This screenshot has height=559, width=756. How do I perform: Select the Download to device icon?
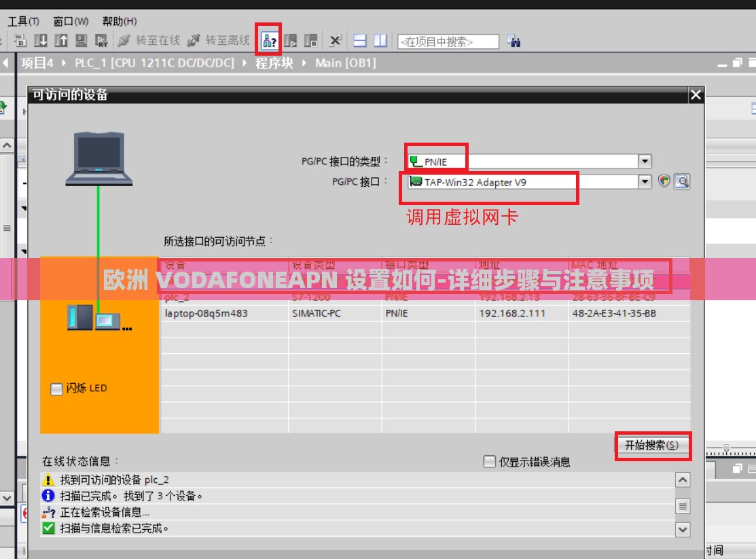[x=41, y=41]
